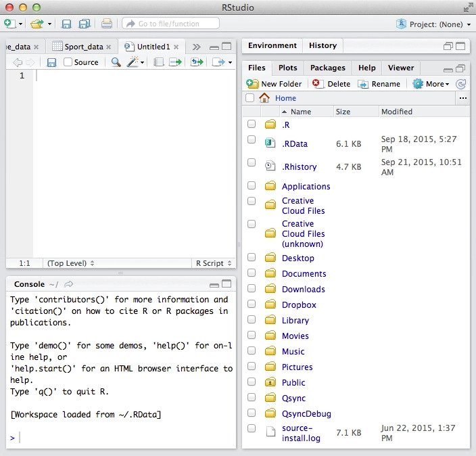
Task: Show more source tabs via double chevron
Action: (196, 47)
